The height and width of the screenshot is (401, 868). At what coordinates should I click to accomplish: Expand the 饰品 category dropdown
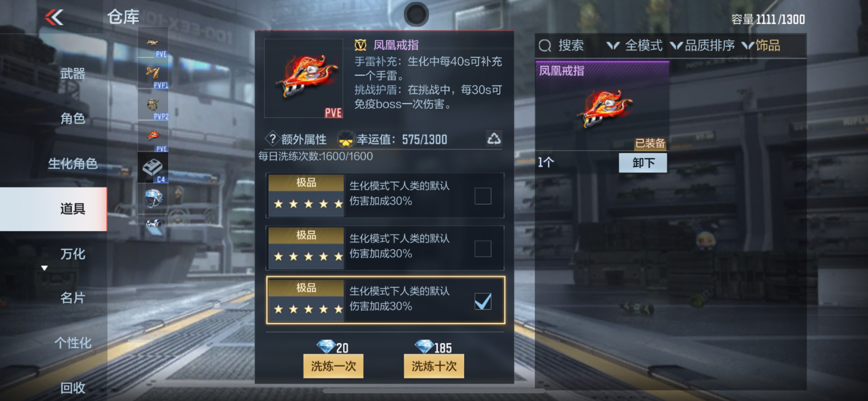click(x=761, y=46)
